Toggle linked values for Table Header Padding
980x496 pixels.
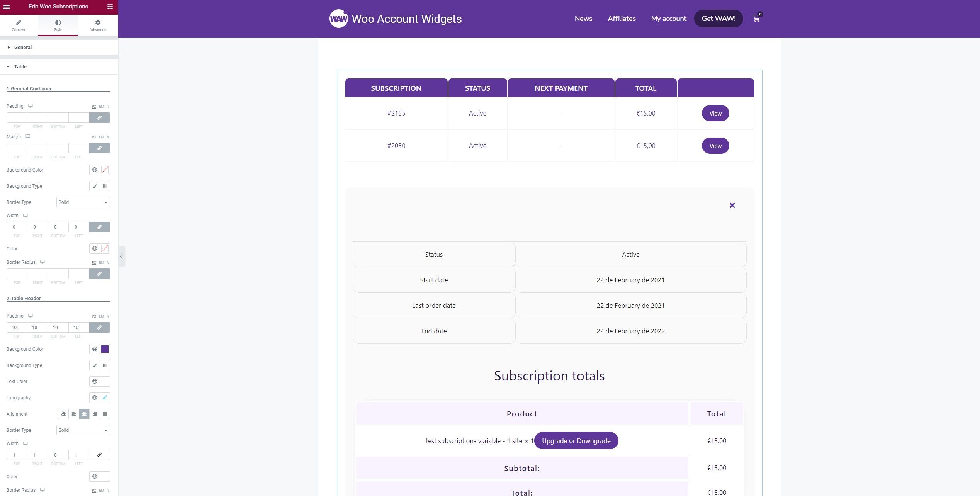[x=99, y=327]
